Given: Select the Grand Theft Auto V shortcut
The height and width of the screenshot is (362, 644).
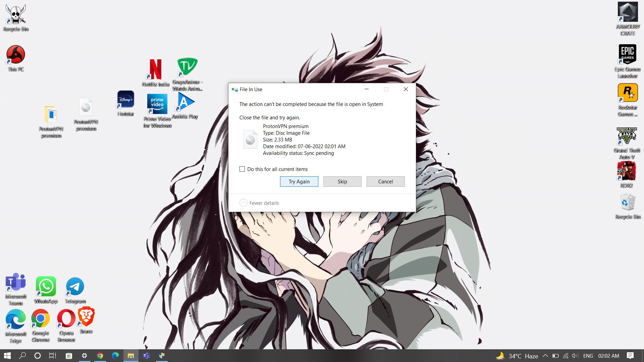Looking at the screenshot, I should point(627,136).
